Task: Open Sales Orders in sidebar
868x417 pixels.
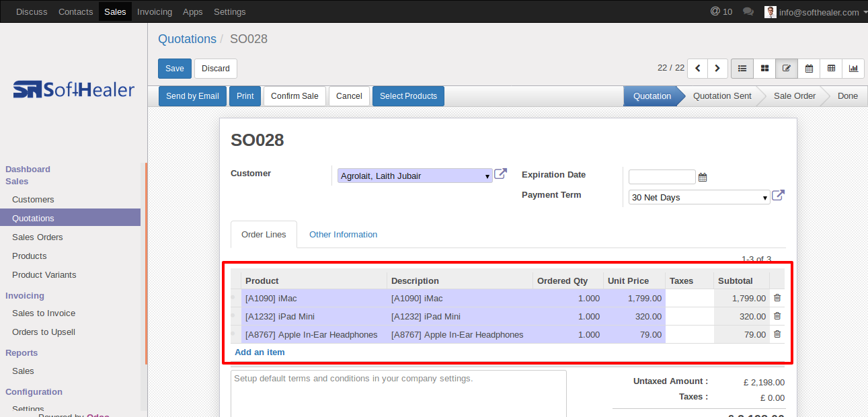Action: [x=38, y=237]
